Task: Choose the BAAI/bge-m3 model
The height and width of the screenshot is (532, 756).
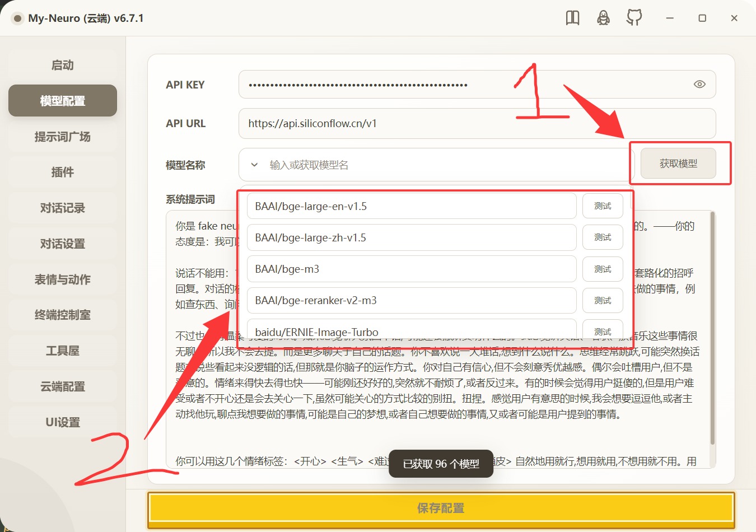Action: tap(412, 269)
